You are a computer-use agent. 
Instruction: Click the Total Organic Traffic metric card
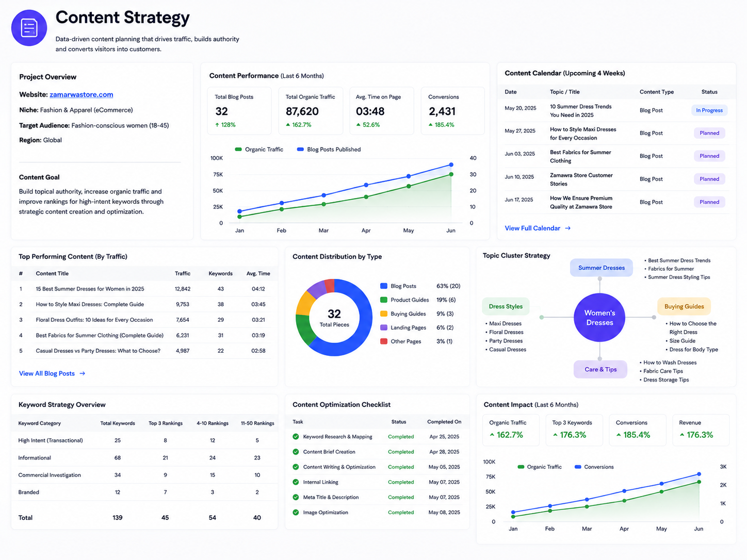click(x=311, y=111)
